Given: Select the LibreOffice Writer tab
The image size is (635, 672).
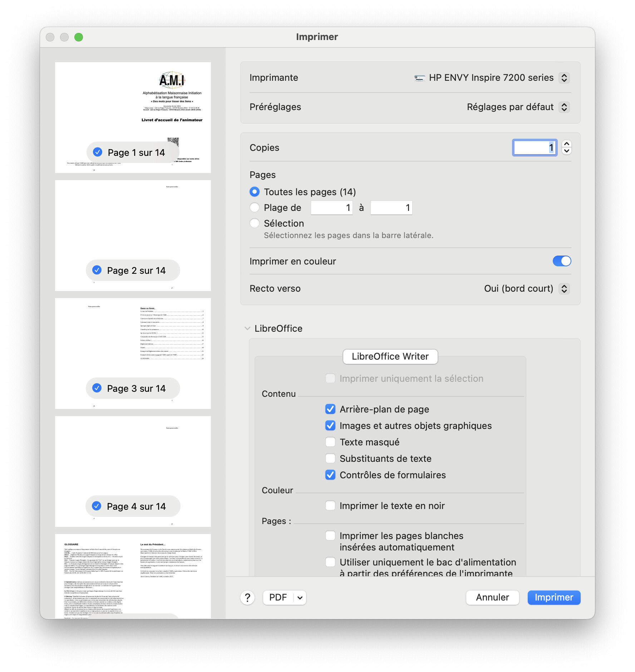Looking at the screenshot, I should click(390, 356).
